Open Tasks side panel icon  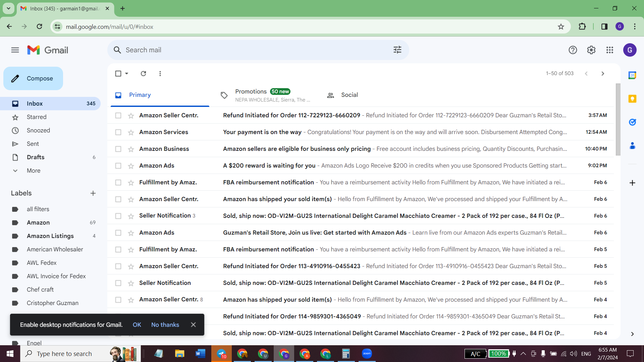632,122
